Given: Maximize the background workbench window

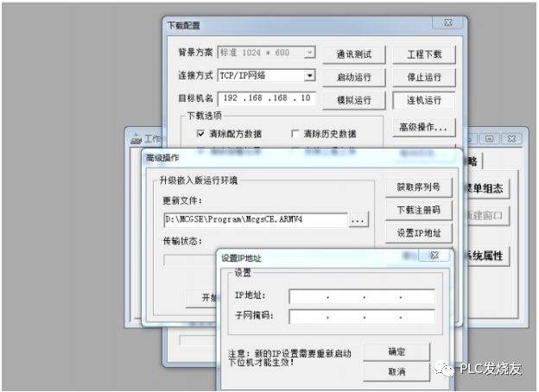Looking at the screenshot, I should click(490, 139).
